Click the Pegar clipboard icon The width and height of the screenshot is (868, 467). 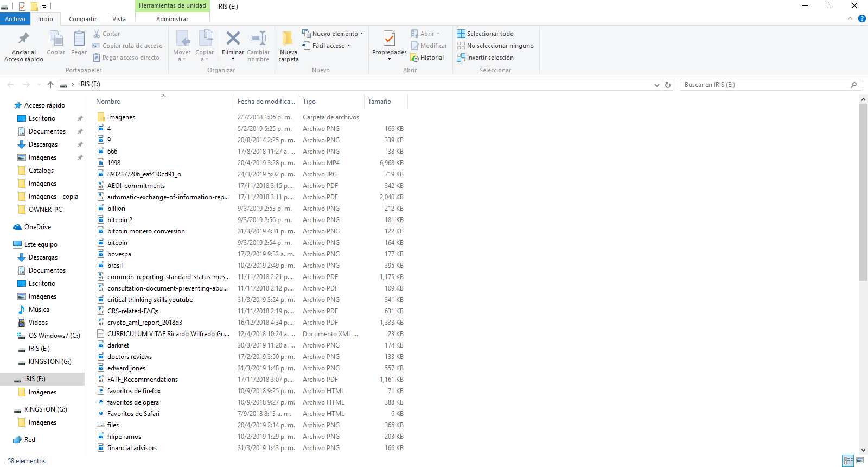pyautogui.click(x=79, y=39)
